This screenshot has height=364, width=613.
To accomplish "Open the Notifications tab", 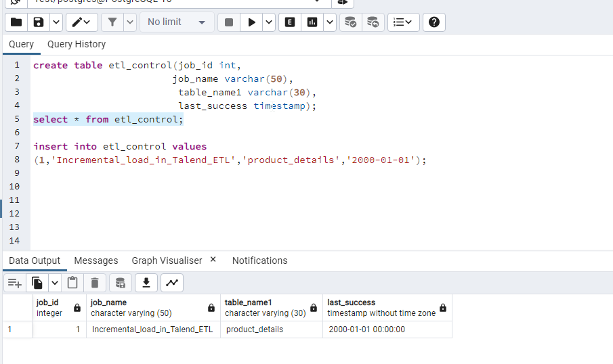I will (259, 260).
